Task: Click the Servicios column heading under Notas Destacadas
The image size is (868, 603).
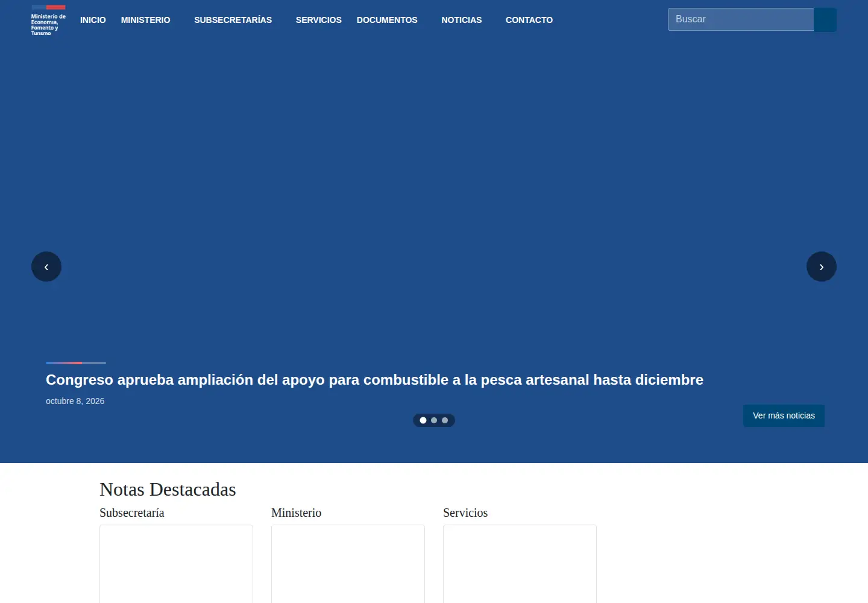Action: pyautogui.click(x=465, y=513)
